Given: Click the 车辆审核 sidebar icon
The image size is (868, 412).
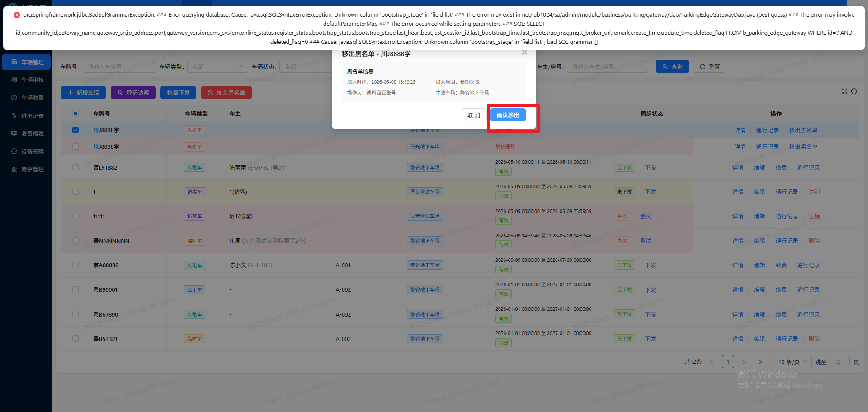Looking at the screenshot, I should coord(14,80).
